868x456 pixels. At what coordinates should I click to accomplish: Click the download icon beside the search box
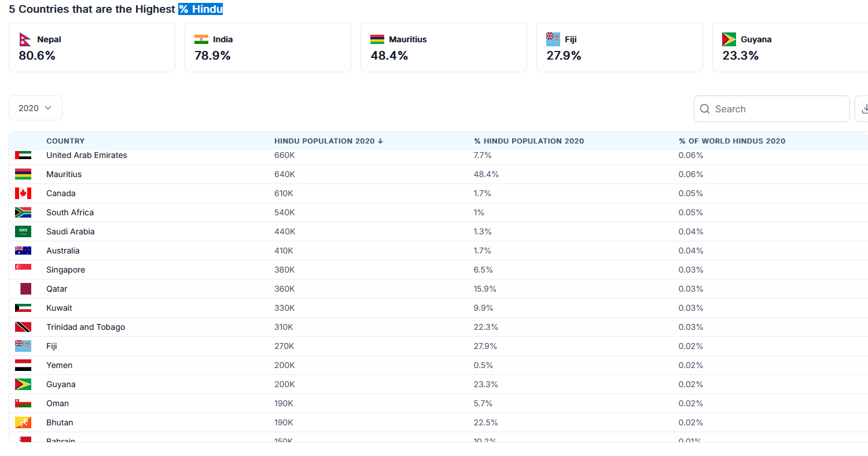[x=864, y=109]
